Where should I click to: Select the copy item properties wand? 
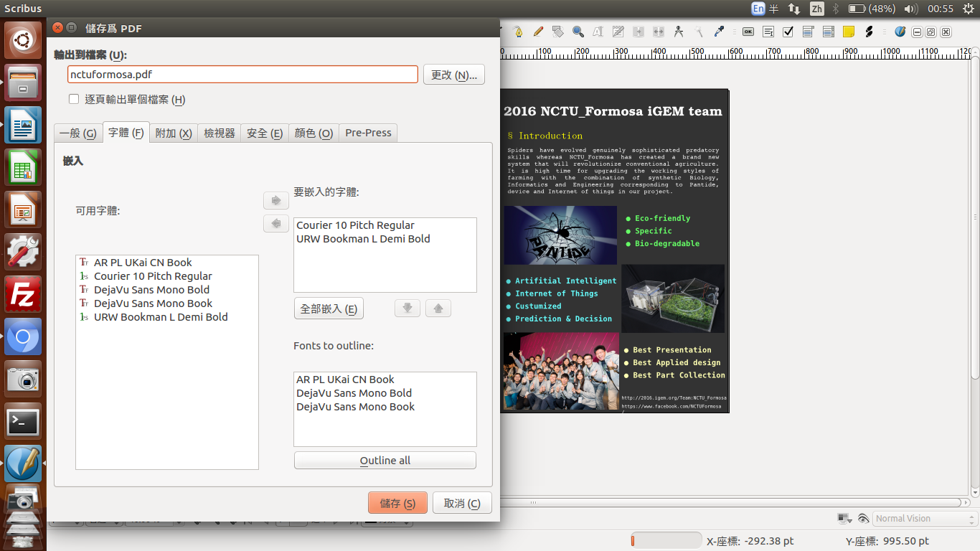[699, 32]
